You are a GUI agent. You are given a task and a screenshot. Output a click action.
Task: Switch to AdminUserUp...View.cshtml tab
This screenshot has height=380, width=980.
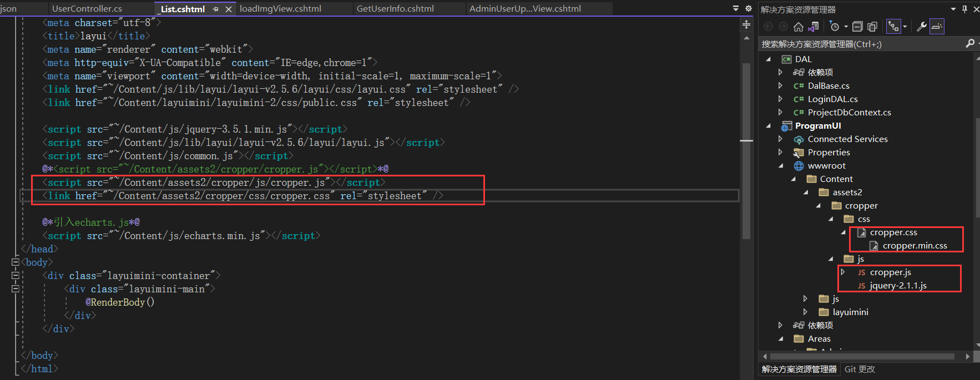point(525,9)
